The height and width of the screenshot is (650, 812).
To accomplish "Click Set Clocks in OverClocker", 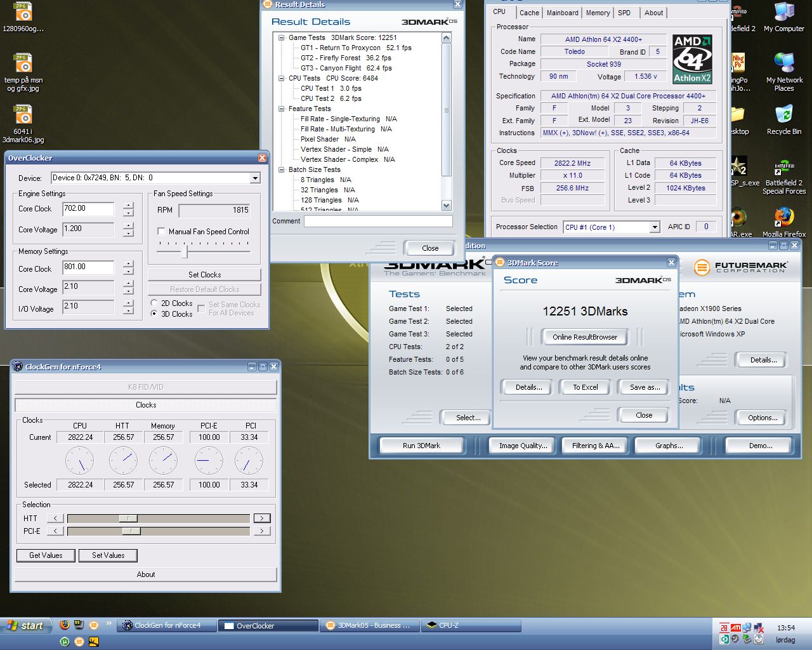I will click(x=204, y=275).
